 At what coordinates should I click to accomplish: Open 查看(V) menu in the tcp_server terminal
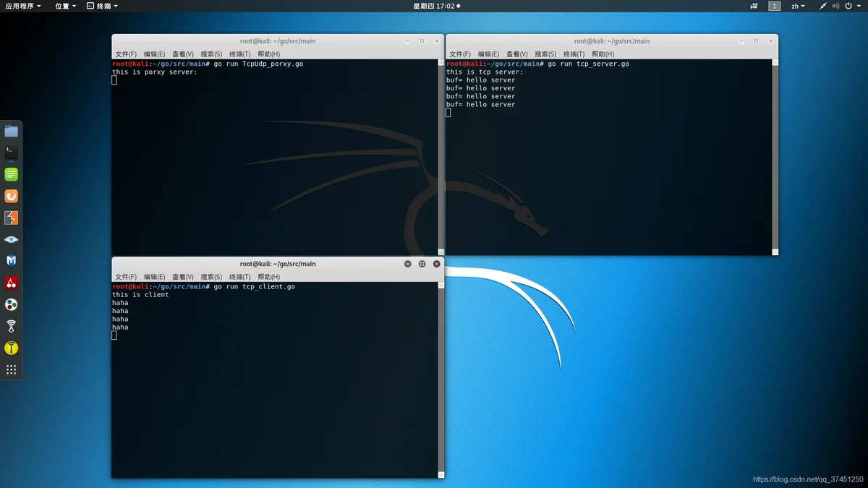(x=517, y=54)
